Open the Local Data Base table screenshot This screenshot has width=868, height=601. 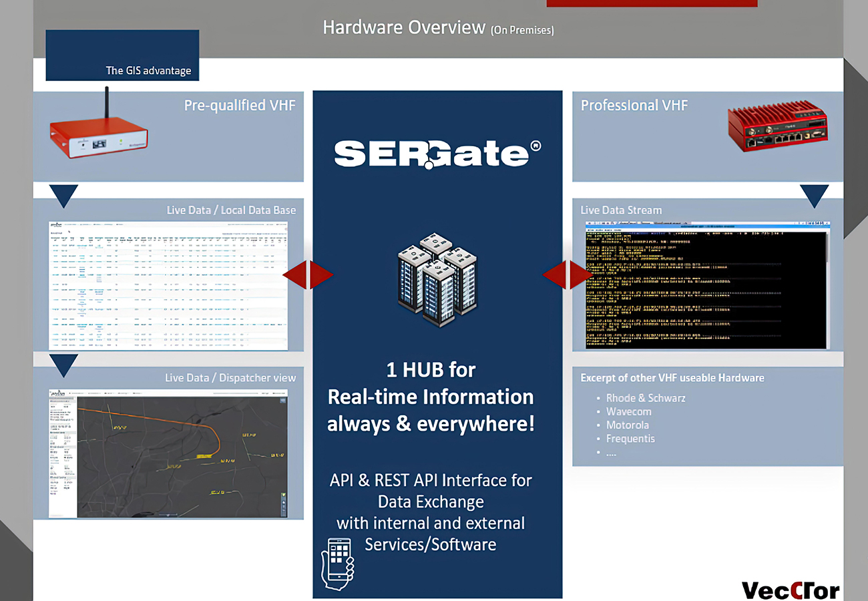coord(168,285)
